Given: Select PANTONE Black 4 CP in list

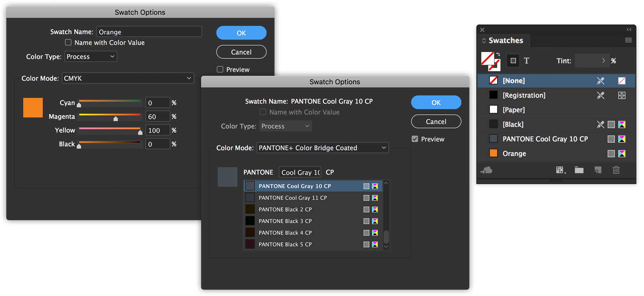Looking at the screenshot, I should point(313,232).
